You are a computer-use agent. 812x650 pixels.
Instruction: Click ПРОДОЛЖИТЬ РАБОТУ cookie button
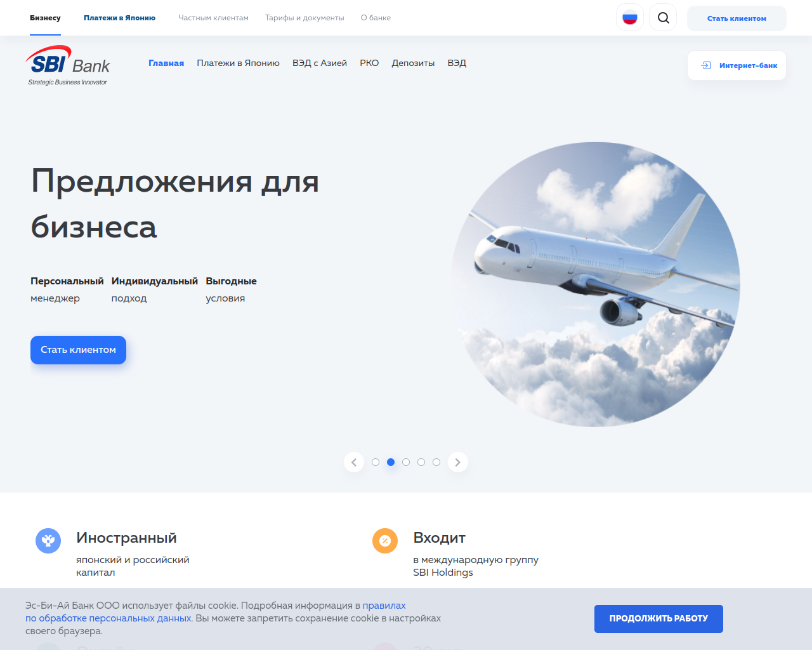click(x=658, y=618)
